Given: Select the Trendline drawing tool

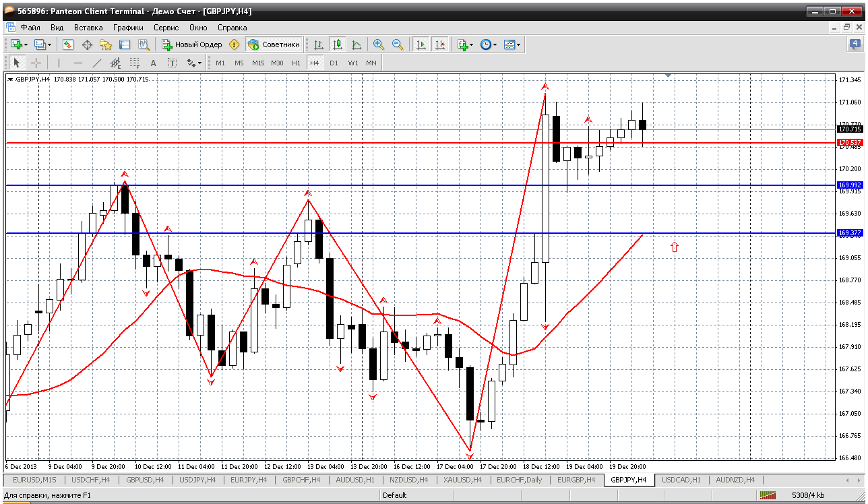Looking at the screenshot, I should point(96,63).
